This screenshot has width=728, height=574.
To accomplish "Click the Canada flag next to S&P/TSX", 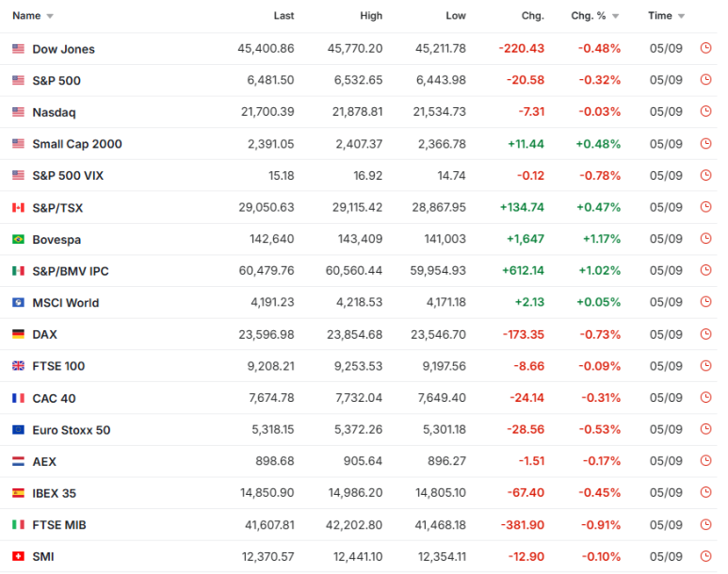I will pyautogui.click(x=18, y=207).
